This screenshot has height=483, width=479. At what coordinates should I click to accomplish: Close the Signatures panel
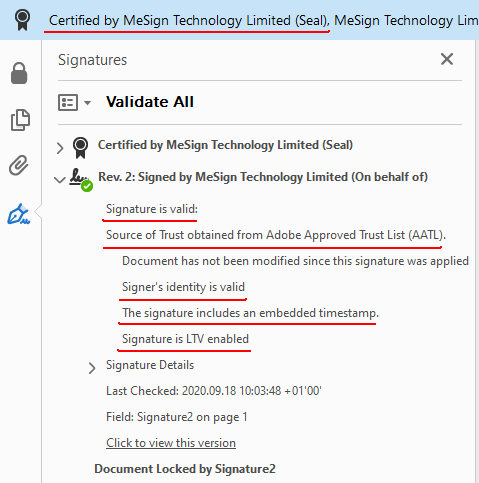tap(447, 59)
